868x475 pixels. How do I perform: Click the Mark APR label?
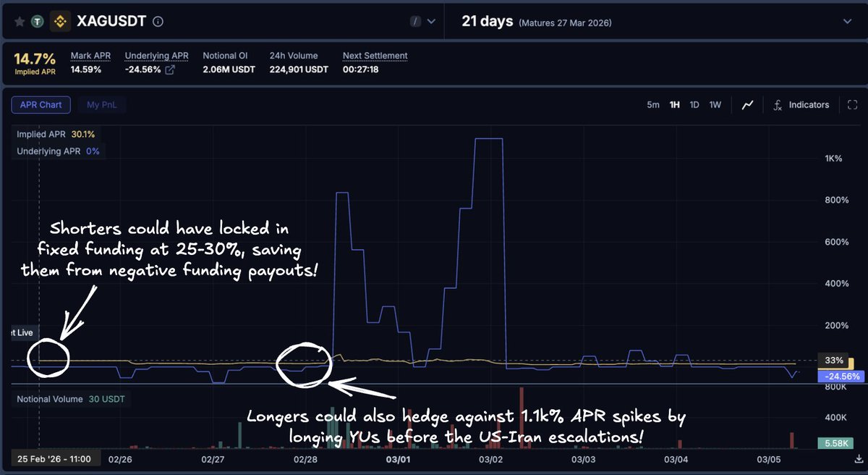90,56
